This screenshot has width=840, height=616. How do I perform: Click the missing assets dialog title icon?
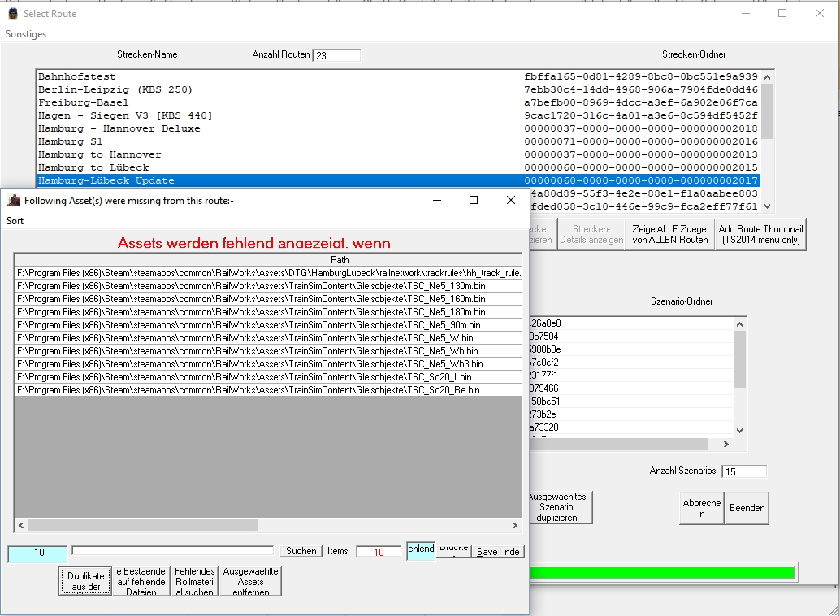click(x=14, y=201)
